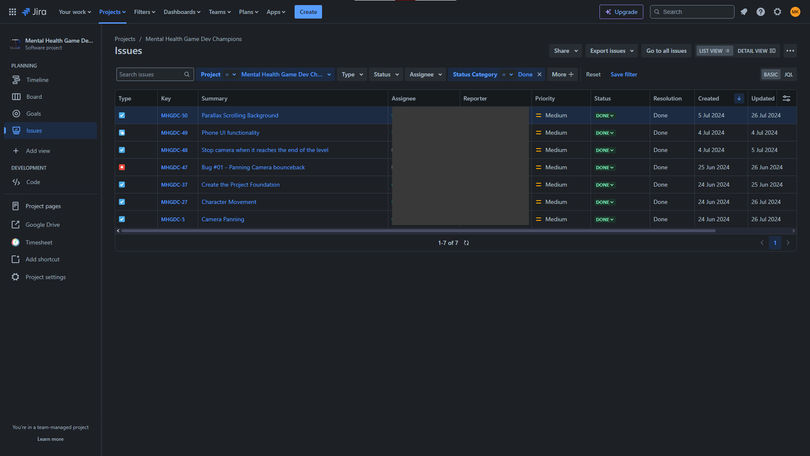810x456 pixels.
Task: Expand the Assignee filter dropdown
Action: point(425,74)
